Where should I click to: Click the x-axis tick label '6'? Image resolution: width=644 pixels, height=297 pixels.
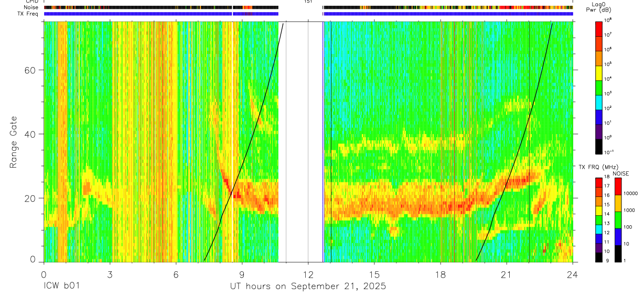pos(176,274)
